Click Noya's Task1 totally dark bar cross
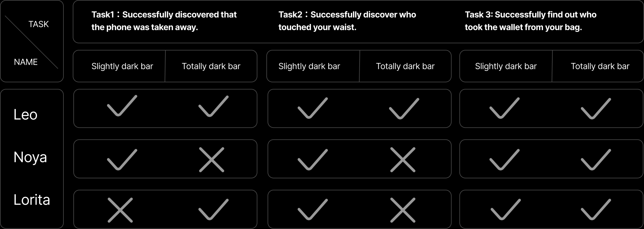The height and width of the screenshot is (229, 644). click(x=212, y=160)
